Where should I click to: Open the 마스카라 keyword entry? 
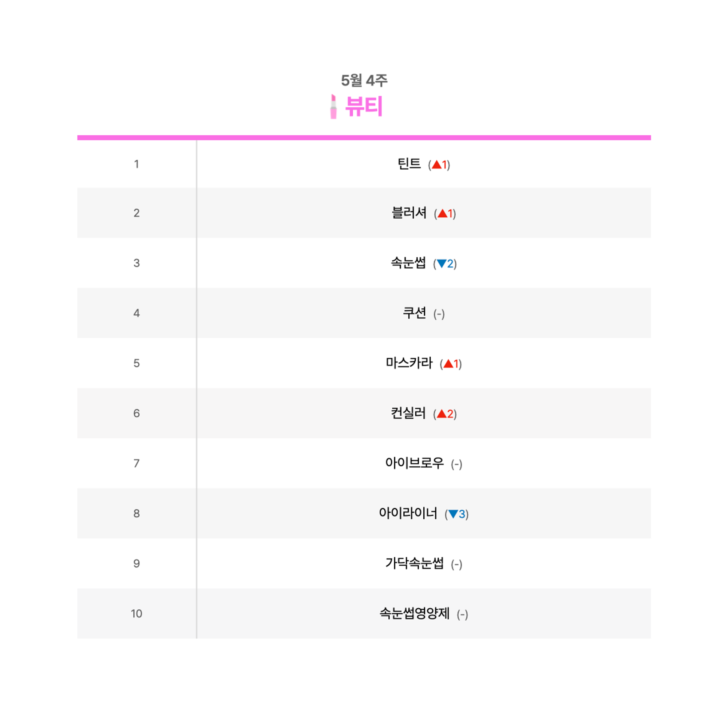[x=409, y=363]
